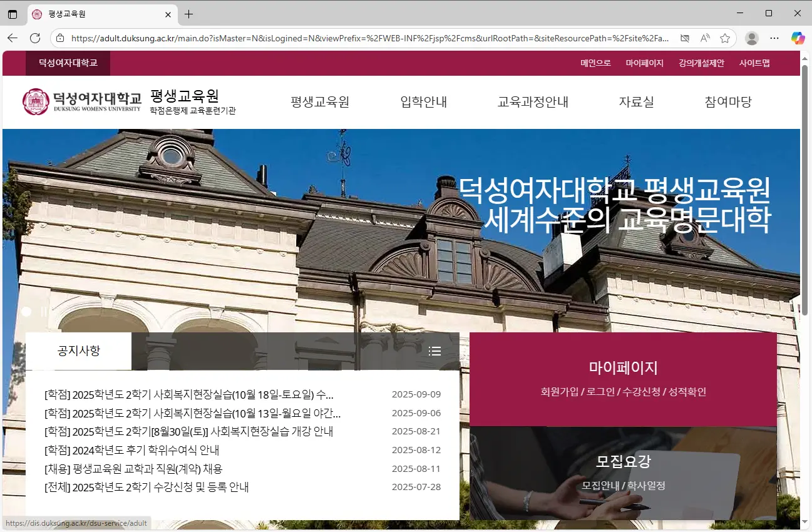Click the 덕성여자대학교 top-left link

coord(68,63)
